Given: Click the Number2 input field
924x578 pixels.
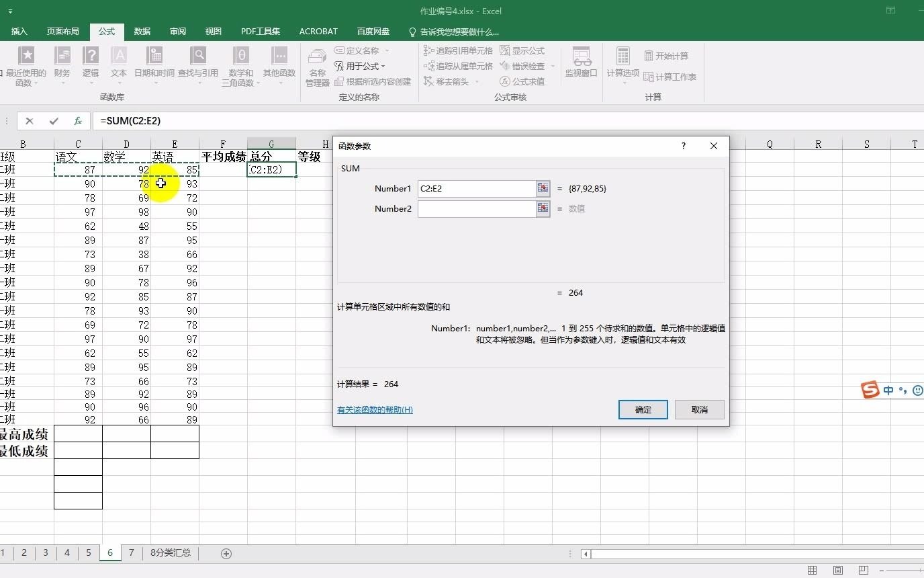Looking at the screenshot, I should point(476,209).
